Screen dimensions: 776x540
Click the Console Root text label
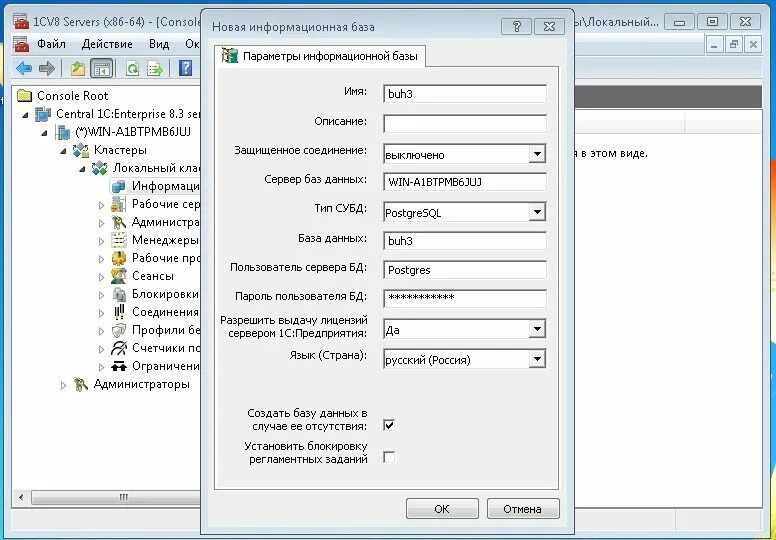[x=72, y=96]
